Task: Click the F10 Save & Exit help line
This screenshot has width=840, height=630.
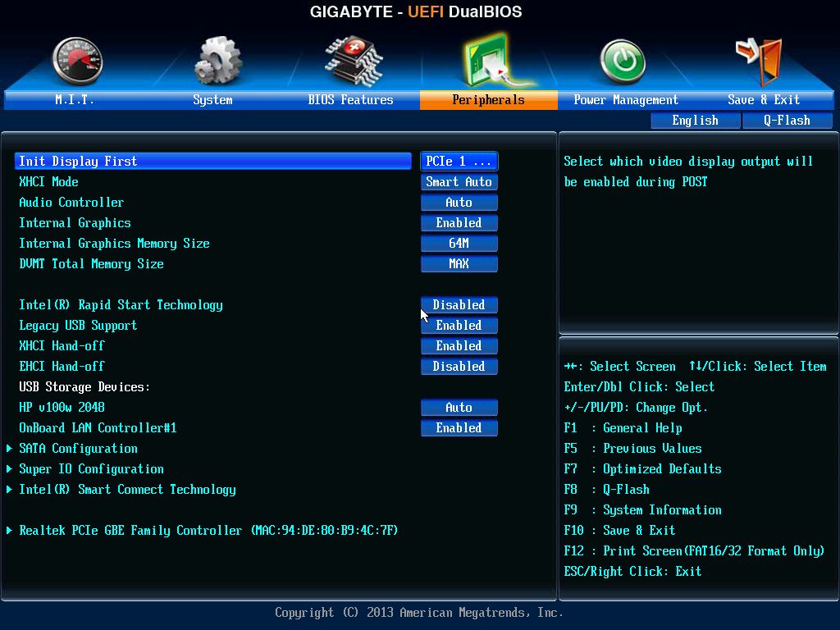Action: point(620,531)
